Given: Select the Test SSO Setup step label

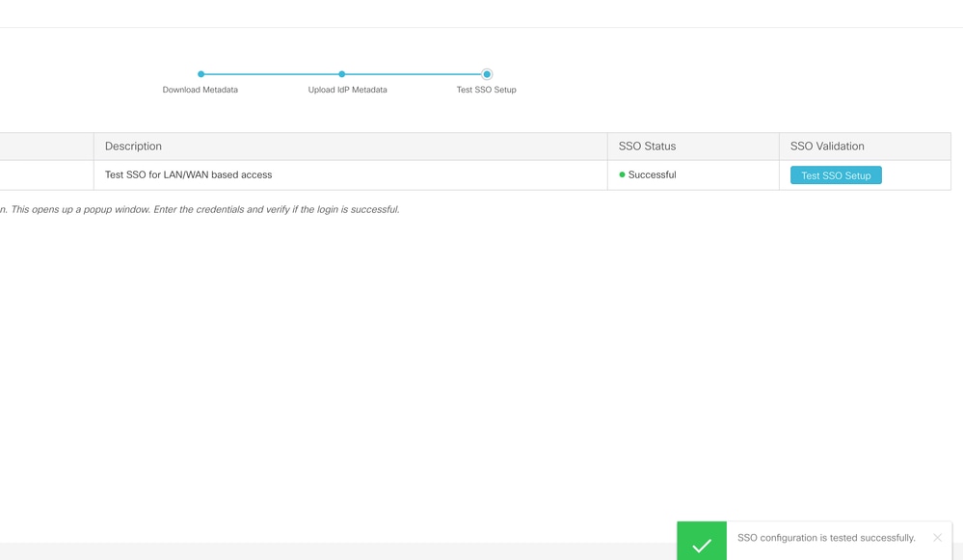Looking at the screenshot, I should 487,89.
